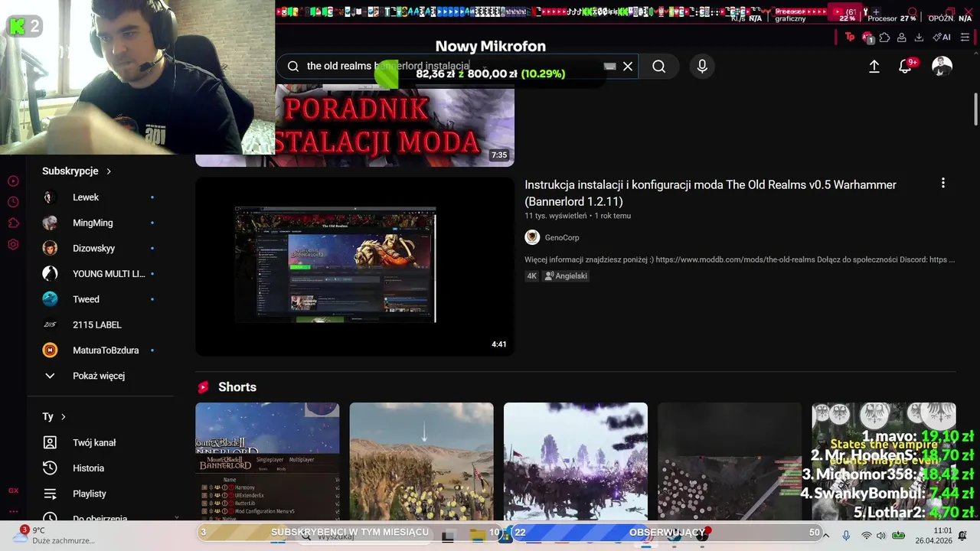Open File Explorer folder in the taskbar
This screenshot has height=551, width=980.
[x=477, y=536]
